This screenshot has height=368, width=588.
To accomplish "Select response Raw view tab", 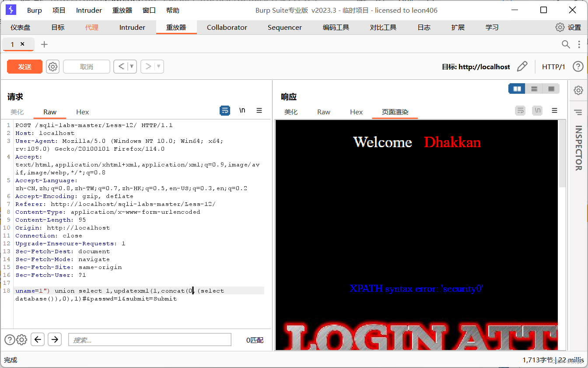I will click(x=324, y=112).
